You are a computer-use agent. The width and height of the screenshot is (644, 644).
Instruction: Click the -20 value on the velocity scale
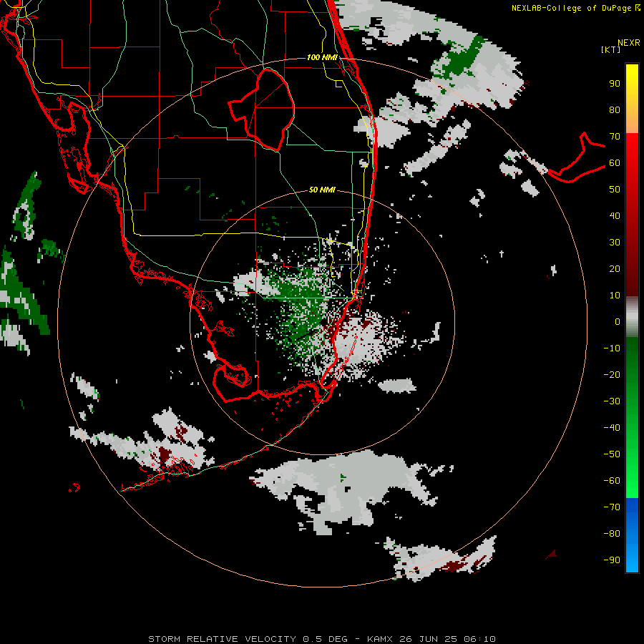pos(612,375)
